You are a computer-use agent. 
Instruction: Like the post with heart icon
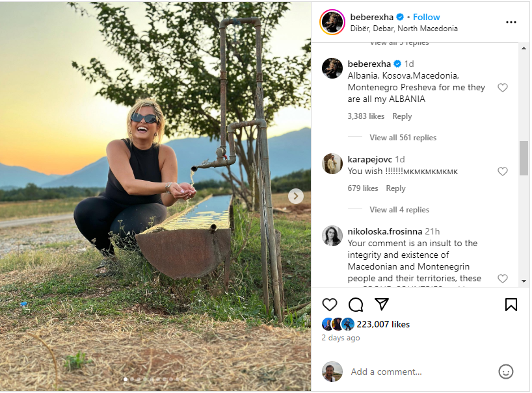[330, 305]
